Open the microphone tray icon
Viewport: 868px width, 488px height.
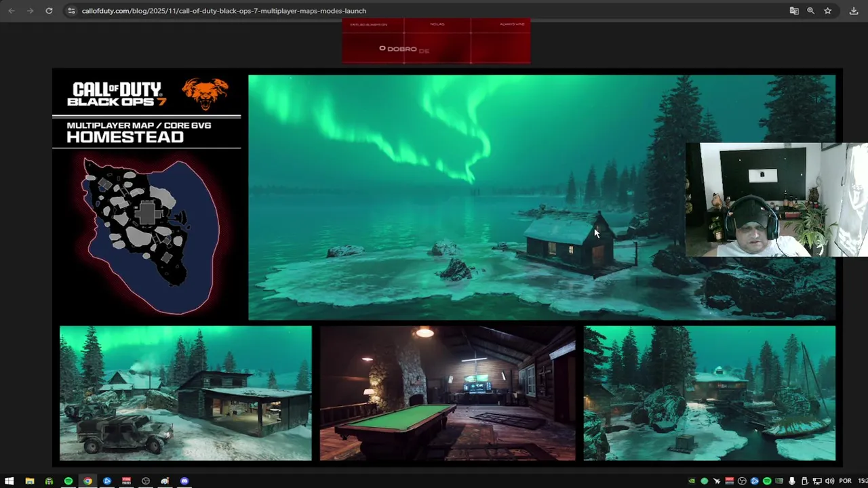click(792, 481)
